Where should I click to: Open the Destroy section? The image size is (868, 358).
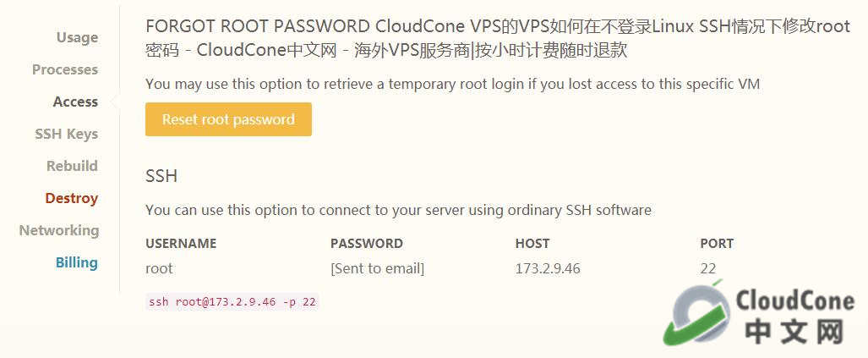[x=71, y=198]
